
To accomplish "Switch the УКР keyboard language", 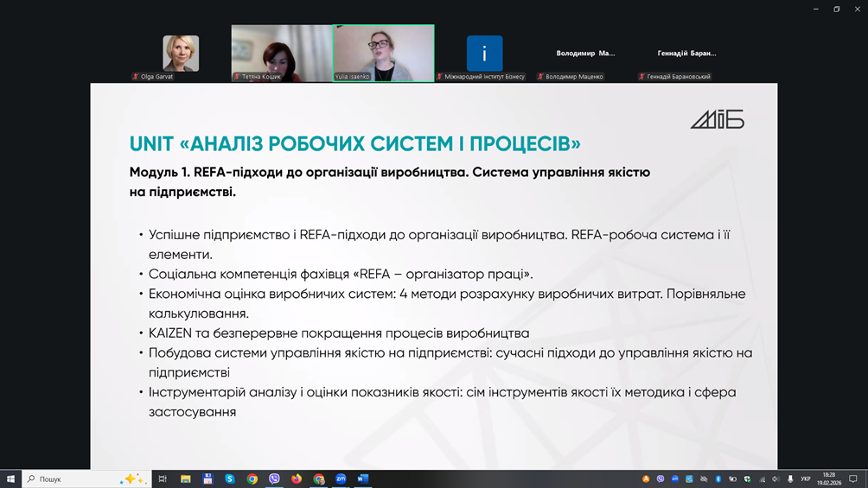I will [x=805, y=478].
